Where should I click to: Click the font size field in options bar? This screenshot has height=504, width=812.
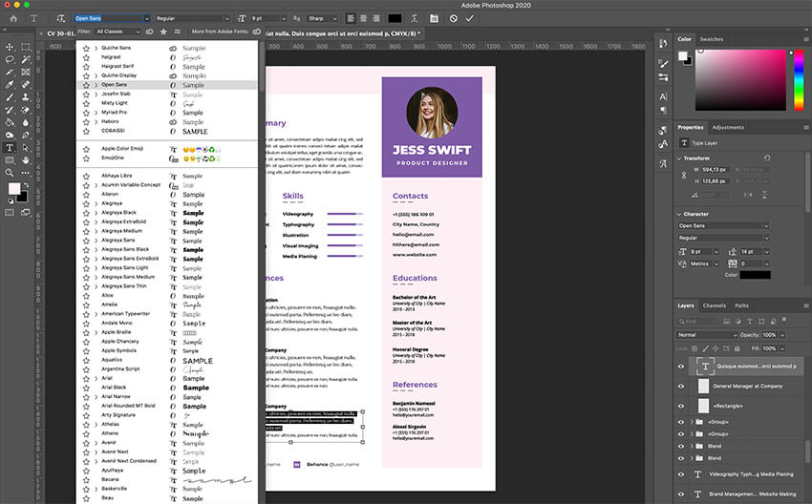tap(266, 19)
